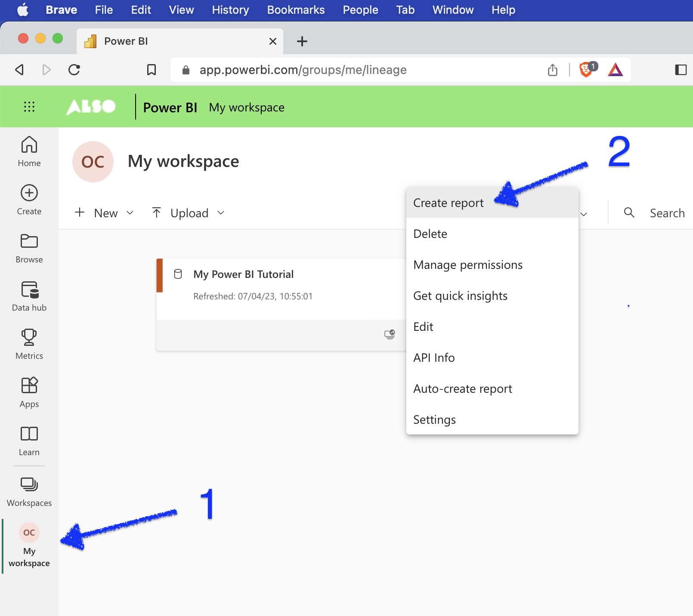Open Data hub from sidebar

pyautogui.click(x=29, y=296)
